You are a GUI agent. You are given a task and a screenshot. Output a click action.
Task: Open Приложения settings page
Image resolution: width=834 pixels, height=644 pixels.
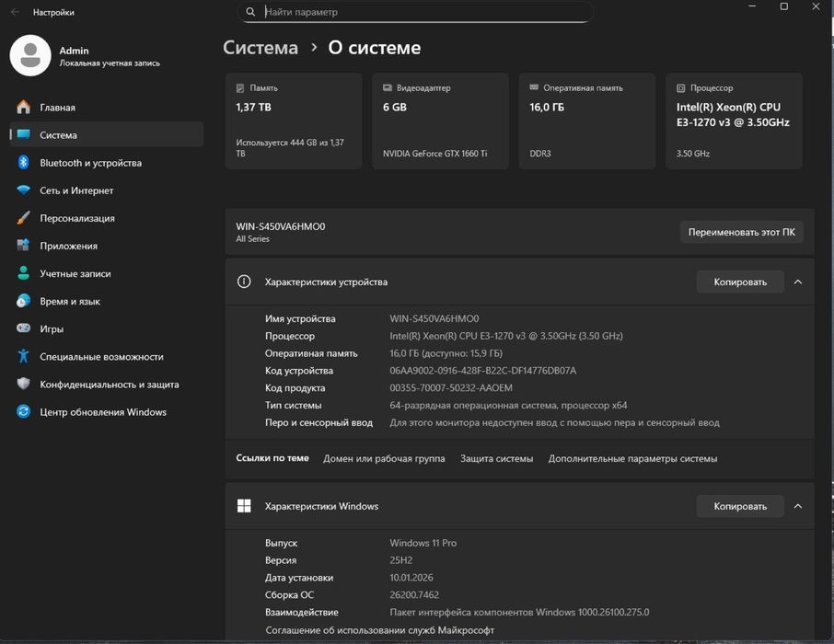(x=107, y=245)
